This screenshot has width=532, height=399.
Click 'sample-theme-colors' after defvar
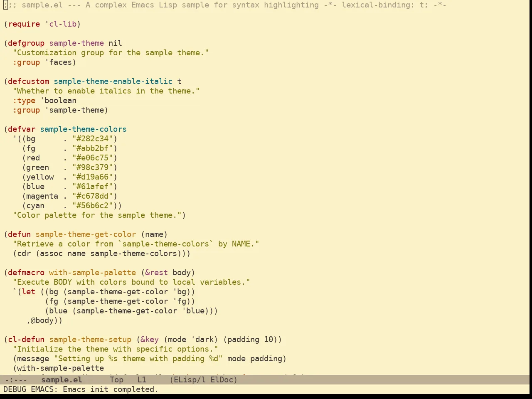84,129
